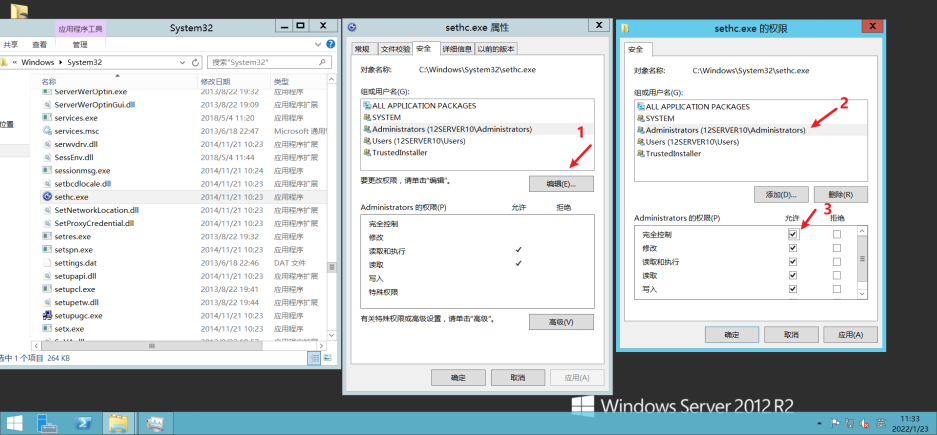Expand breadcrumb arrow after Windows

pos(60,62)
